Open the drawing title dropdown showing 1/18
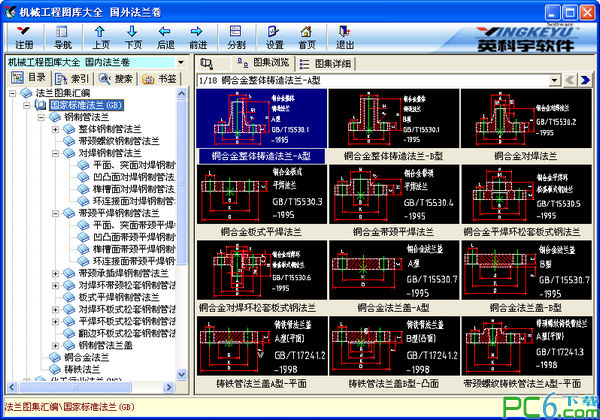 click(x=590, y=78)
